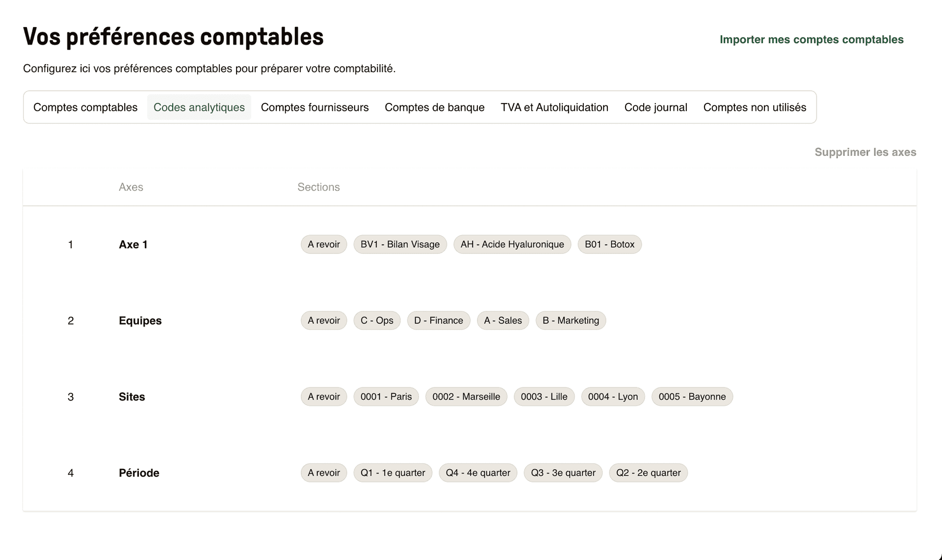Select the BV1 - Bilan Visage section
This screenshot has width=942, height=560.
pyautogui.click(x=400, y=244)
